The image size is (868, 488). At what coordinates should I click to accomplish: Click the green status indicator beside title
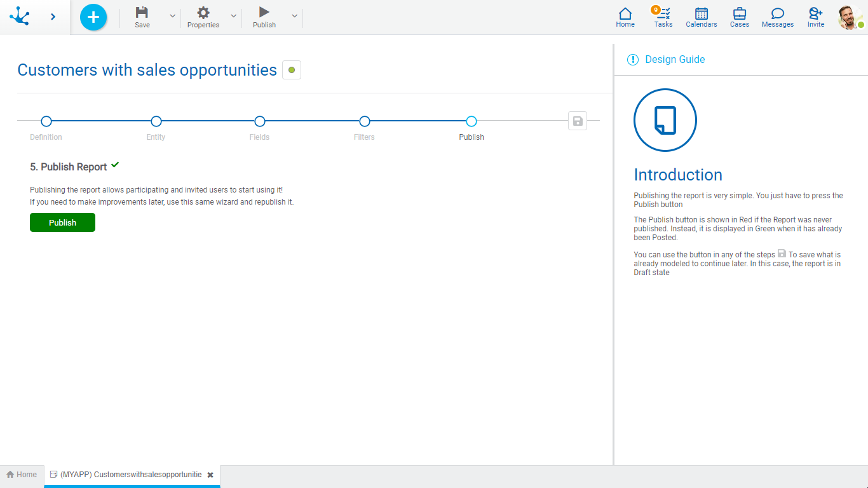point(292,70)
